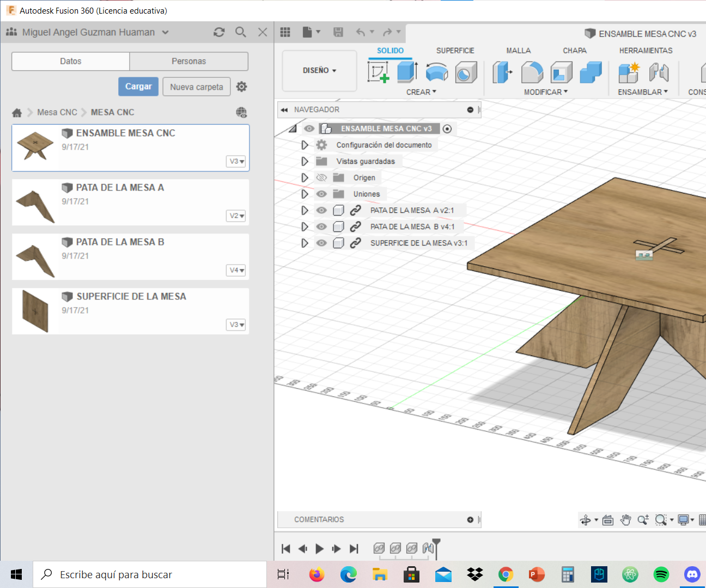706x588 pixels.
Task: Navigate to Mesa CNC breadcrumb link
Action: 57,112
